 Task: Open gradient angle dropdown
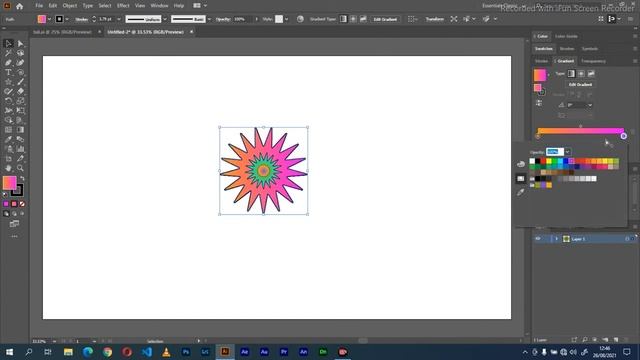590,105
